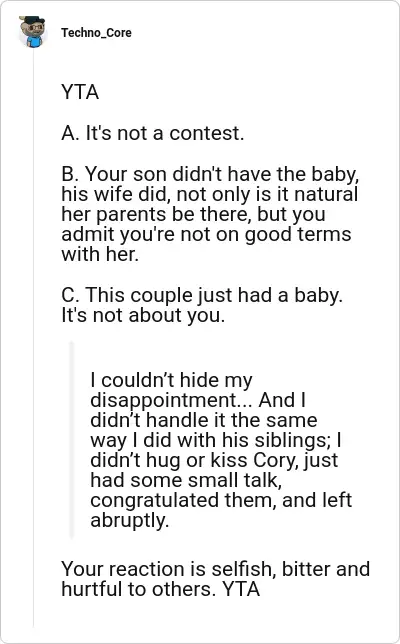The width and height of the screenshot is (400, 644).
Task: Click the first 'YTA' verdict text
Action: coord(80,92)
